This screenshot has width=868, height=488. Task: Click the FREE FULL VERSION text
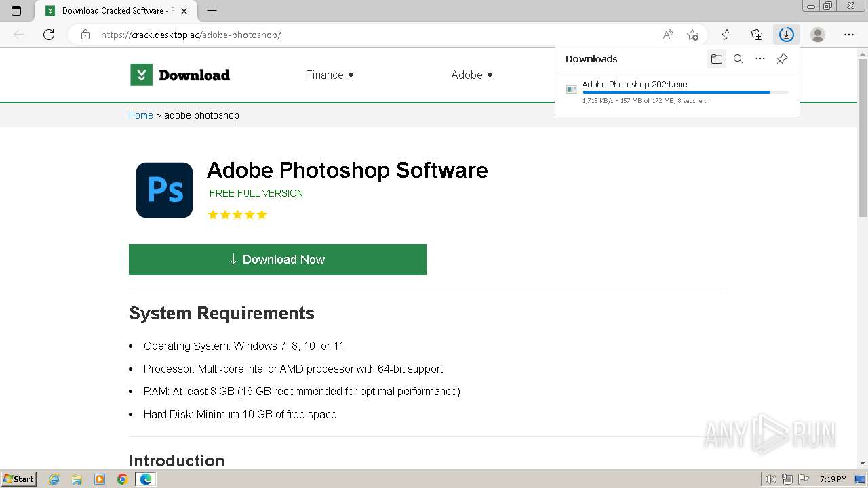click(256, 193)
